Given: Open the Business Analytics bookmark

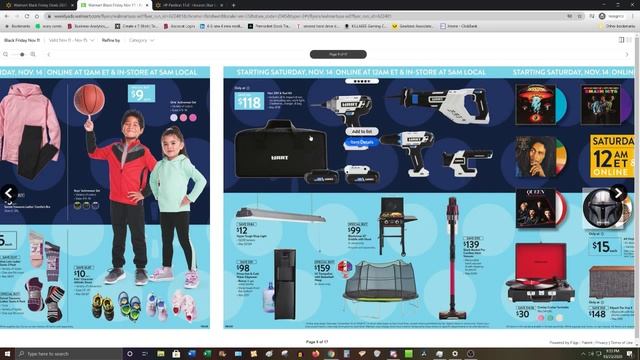Looking at the screenshot, I should [88, 26].
